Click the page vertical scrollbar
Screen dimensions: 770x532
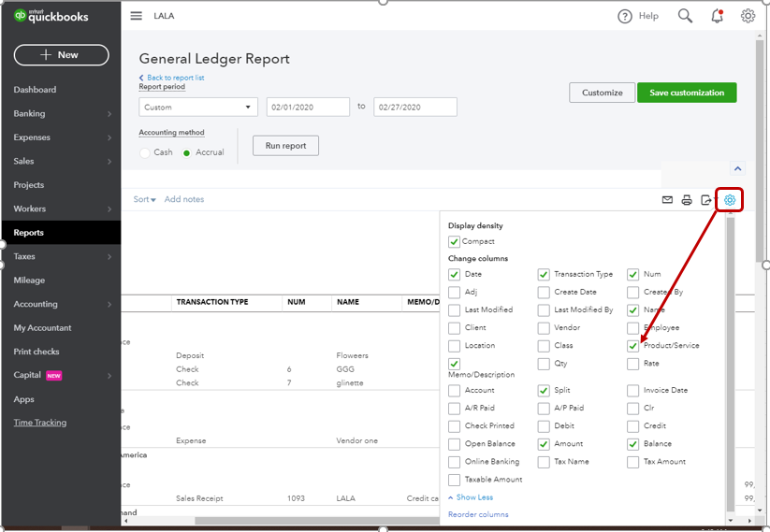click(x=760, y=152)
